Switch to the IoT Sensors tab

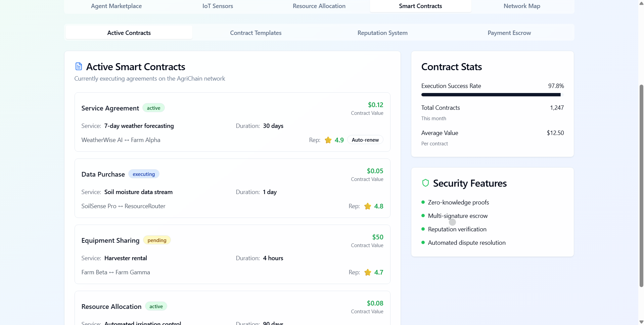point(218,6)
